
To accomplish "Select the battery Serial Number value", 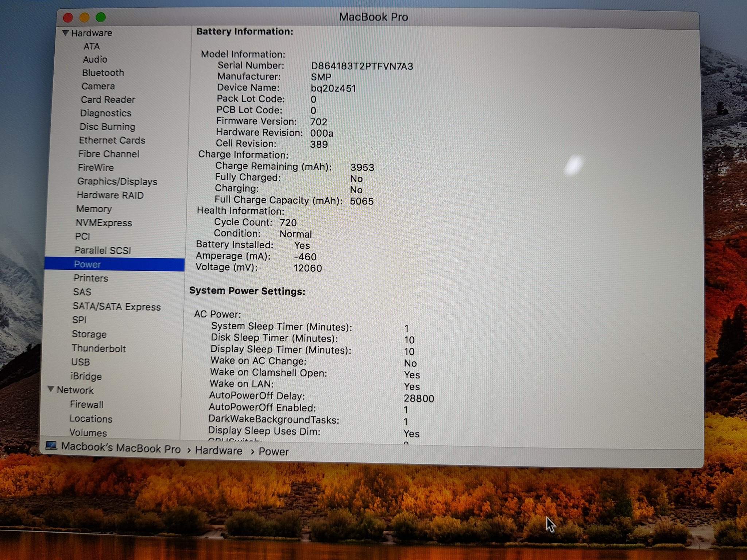I will tap(361, 66).
